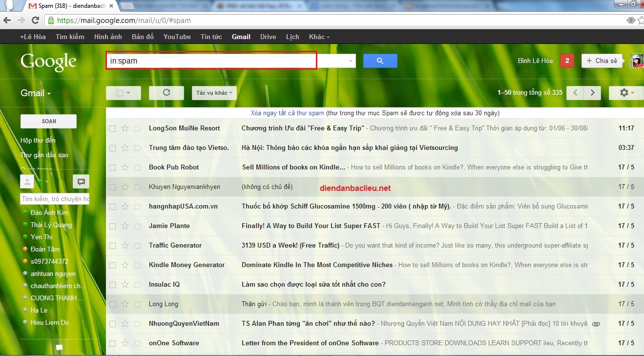Go to newer messages arrow
The height and width of the screenshot is (356, 644).
tap(575, 93)
